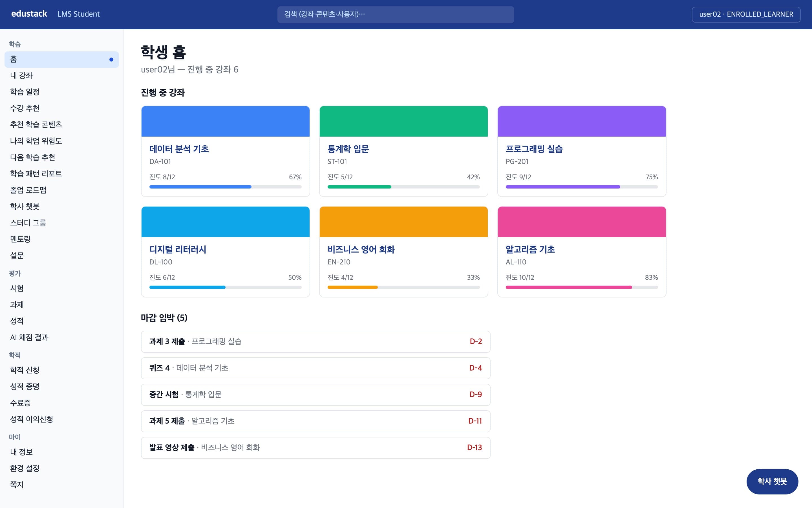Open 나의 학업 위험도 page
The height and width of the screenshot is (508, 812).
click(x=62, y=141)
